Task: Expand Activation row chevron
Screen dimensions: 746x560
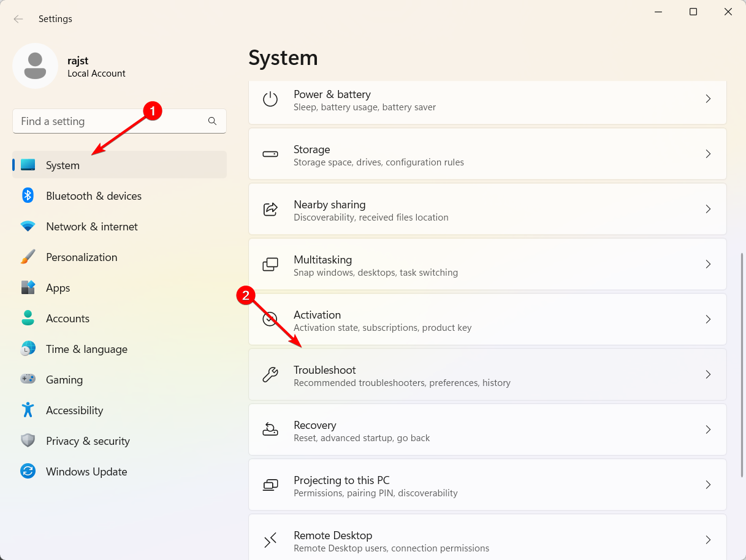Action: coord(708,319)
